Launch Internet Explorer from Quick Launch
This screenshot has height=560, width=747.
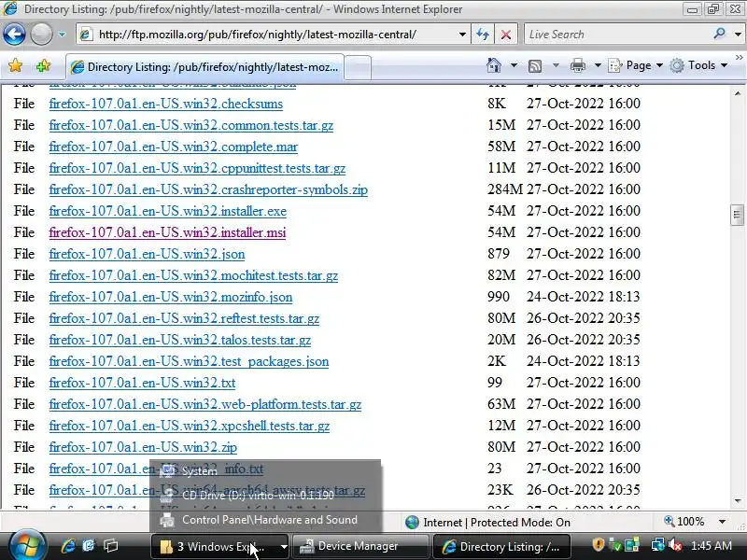pyautogui.click(x=67, y=546)
